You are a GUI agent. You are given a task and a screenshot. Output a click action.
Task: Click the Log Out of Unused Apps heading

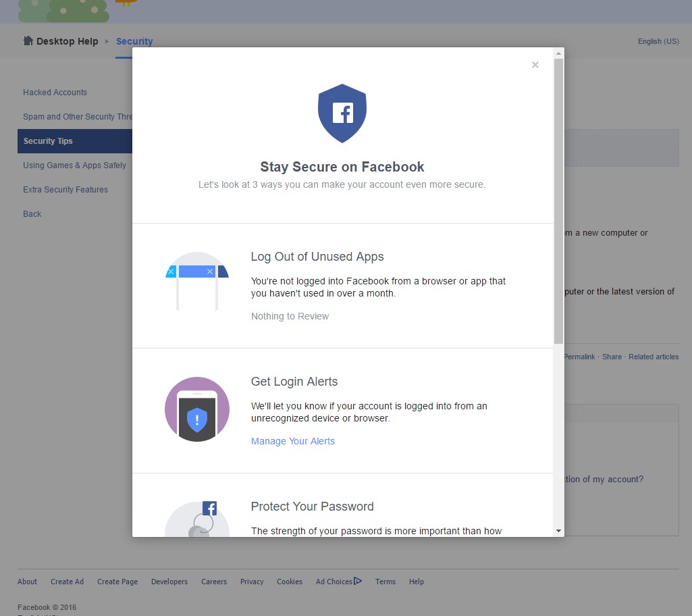(317, 257)
